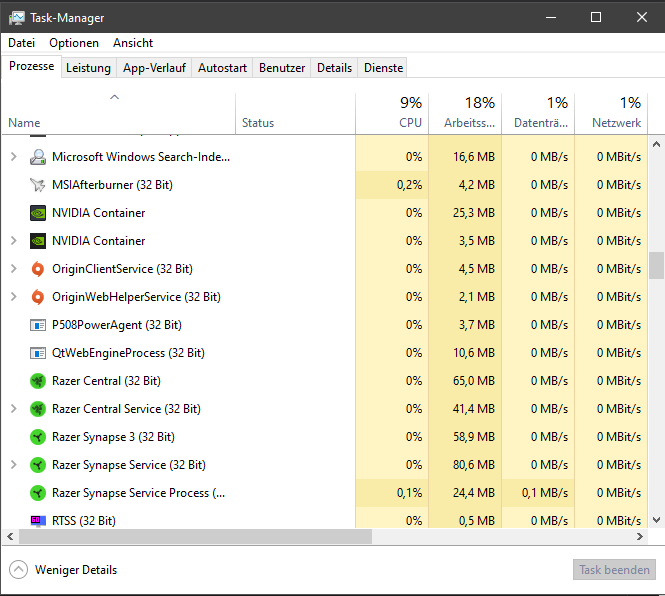Image resolution: width=665 pixels, height=596 pixels.
Task: Click the 65,0 MB memory value
Action: [474, 381]
